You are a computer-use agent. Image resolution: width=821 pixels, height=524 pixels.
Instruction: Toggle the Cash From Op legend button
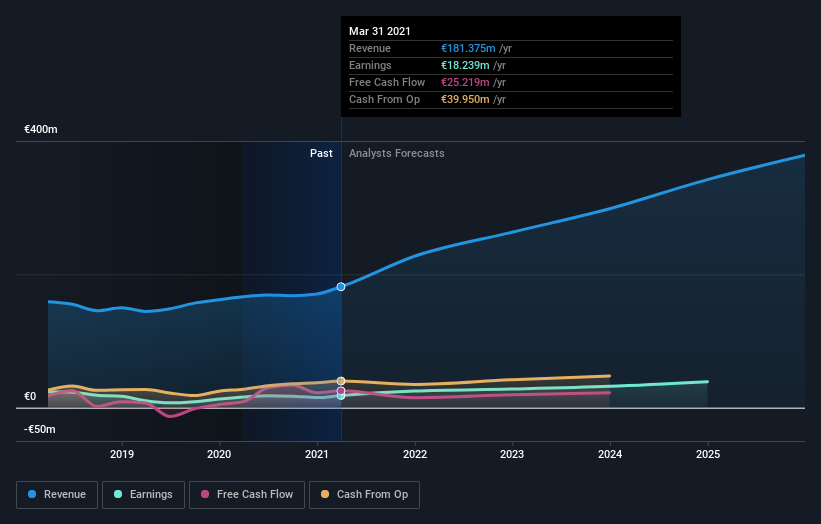pos(364,495)
